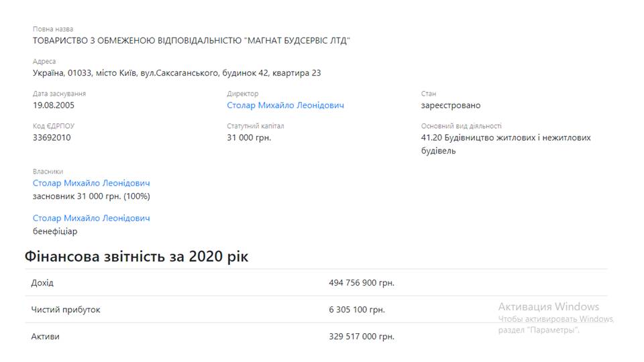This screenshot has height=362, width=644.
Task: Select the company full name text
Action: click(191, 41)
